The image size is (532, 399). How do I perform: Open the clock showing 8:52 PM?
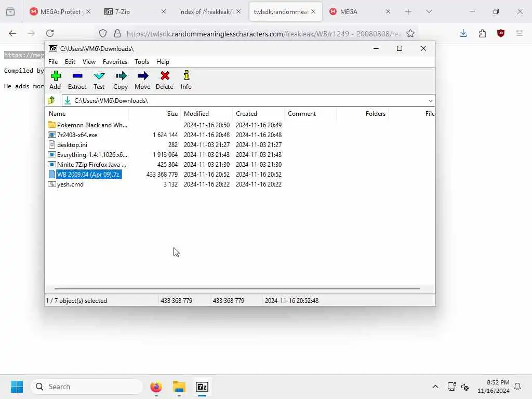tap(494, 387)
